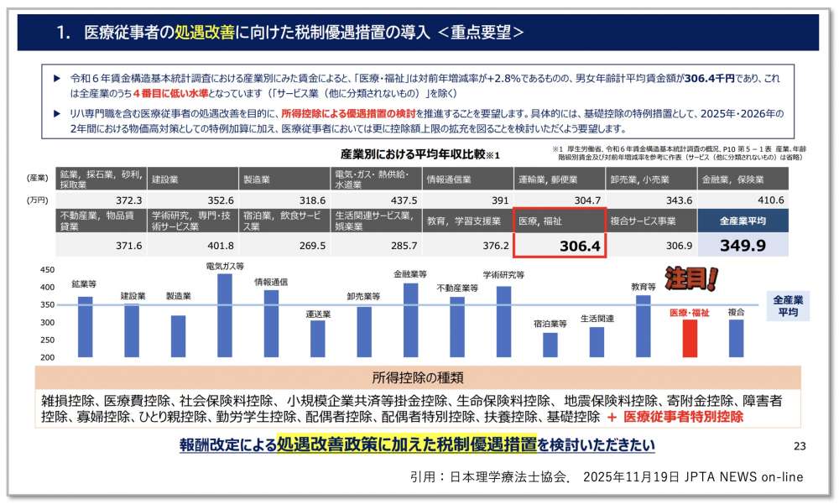Click page number 23
Screen dimensions: 839x504
coord(799,445)
